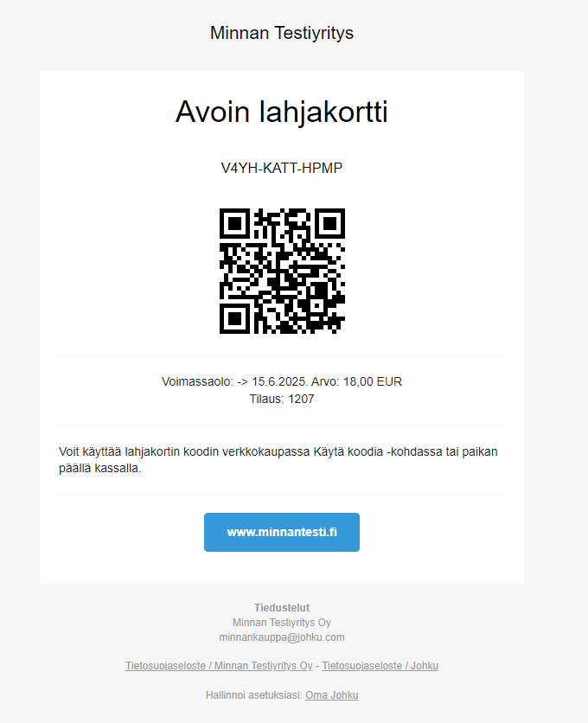Click the Hallinnoi asetuksiasi label

[x=254, y=694]
